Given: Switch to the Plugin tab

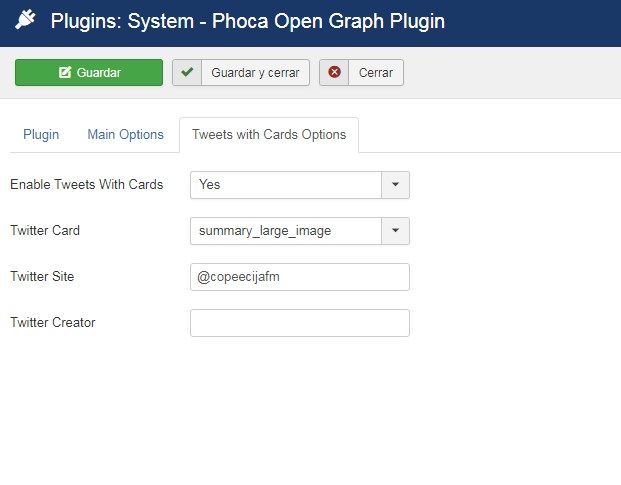Looking at the screenshot, I should click(x=41, y=135).
